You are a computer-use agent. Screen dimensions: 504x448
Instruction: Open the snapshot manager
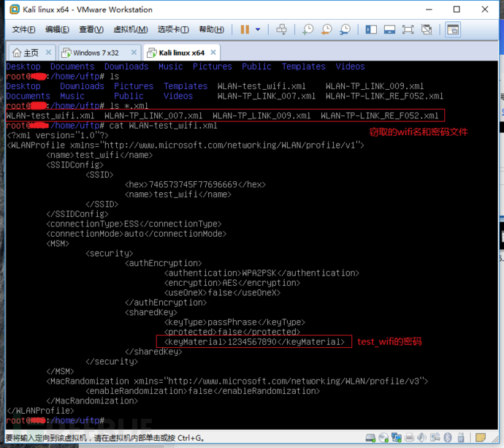pos(345,29)
